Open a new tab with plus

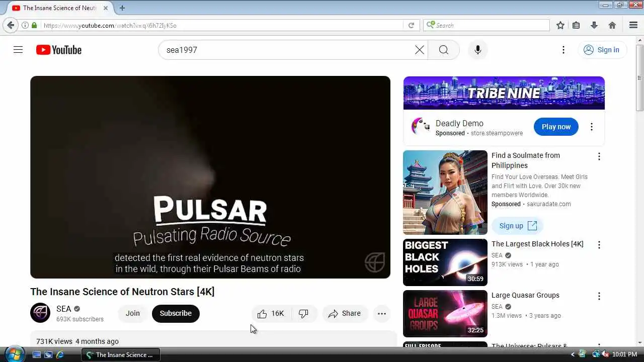pyautogui.click(x=122, y=8)
